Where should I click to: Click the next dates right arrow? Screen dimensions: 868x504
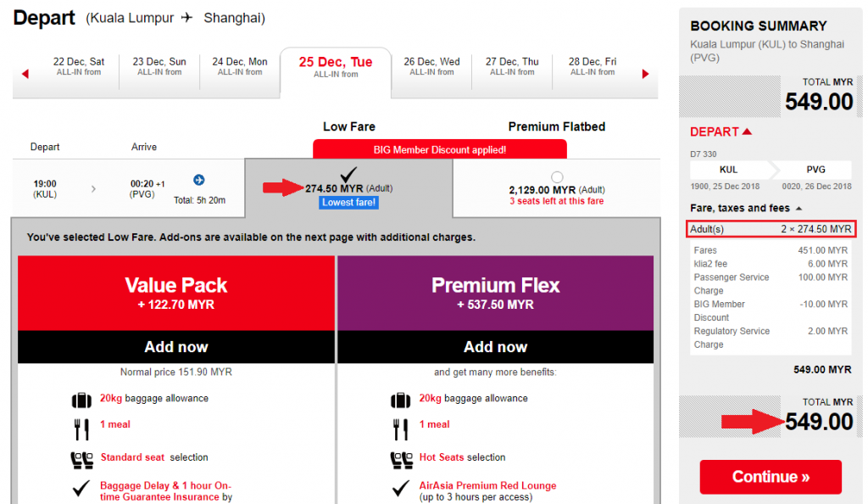pyautogui.click(x=645, y=75)
